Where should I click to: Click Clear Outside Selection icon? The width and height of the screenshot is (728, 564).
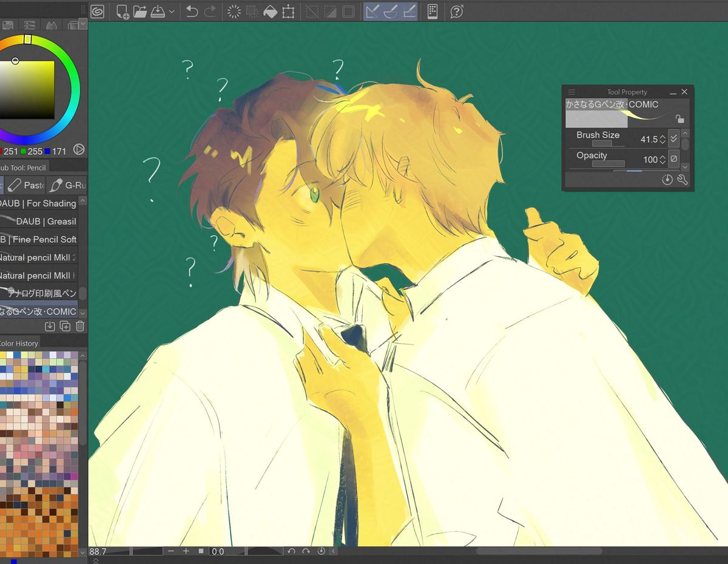point(252,11)
